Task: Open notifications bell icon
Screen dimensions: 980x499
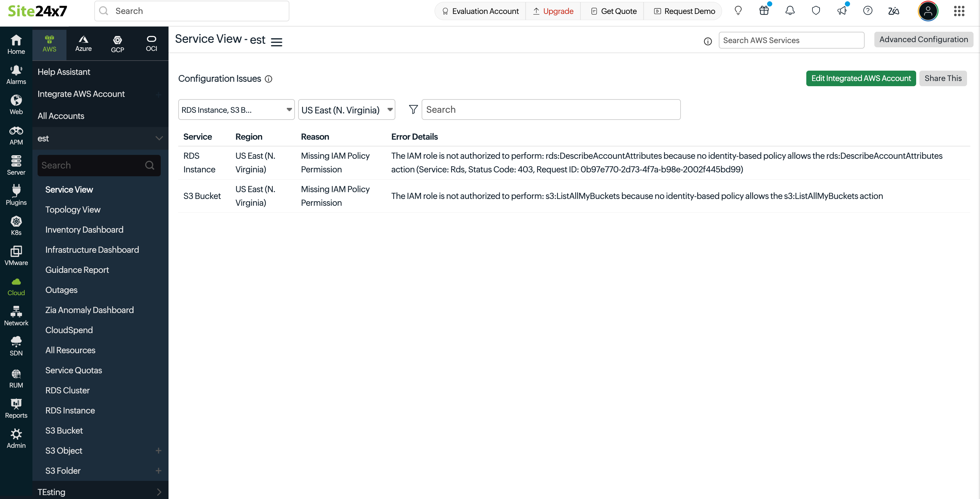Action: pyautogui.click(x=790, y=11)
